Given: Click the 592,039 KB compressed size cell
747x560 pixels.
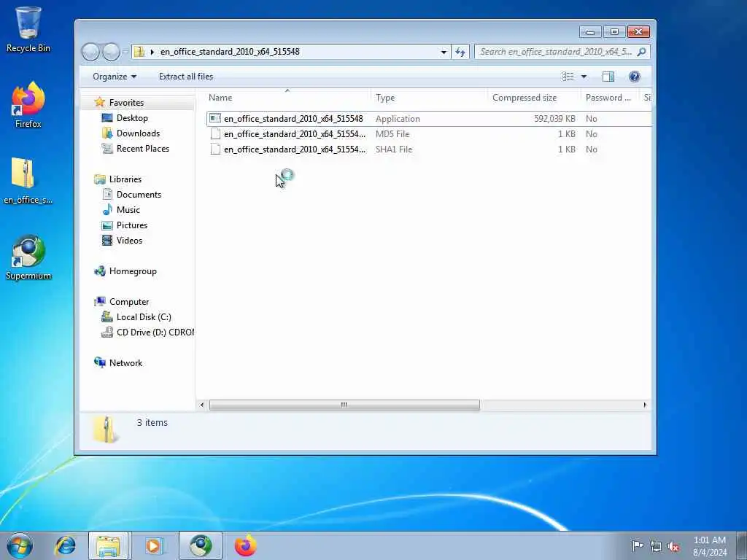Looking at the screenshot, I should tap(554, 119).
